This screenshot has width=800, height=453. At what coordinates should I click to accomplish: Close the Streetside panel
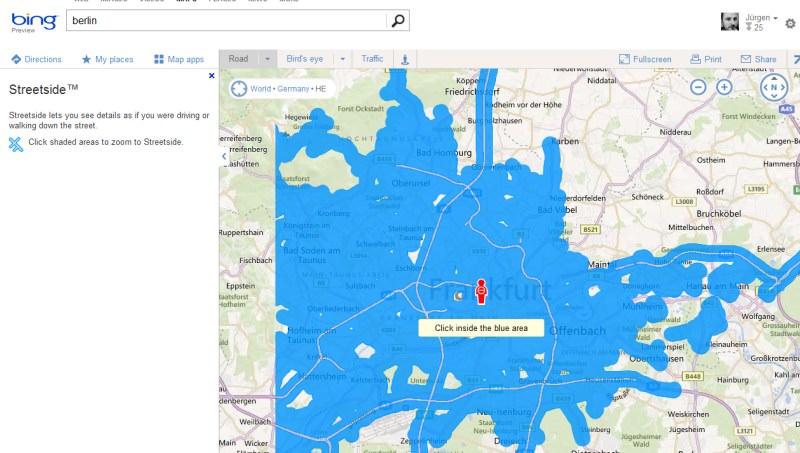(212, 76)
